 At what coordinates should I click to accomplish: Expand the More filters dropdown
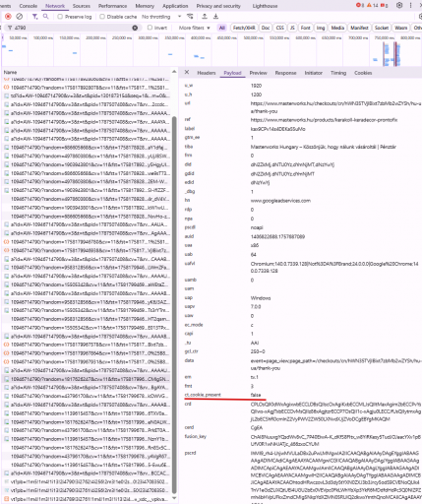tap(194, 28)
